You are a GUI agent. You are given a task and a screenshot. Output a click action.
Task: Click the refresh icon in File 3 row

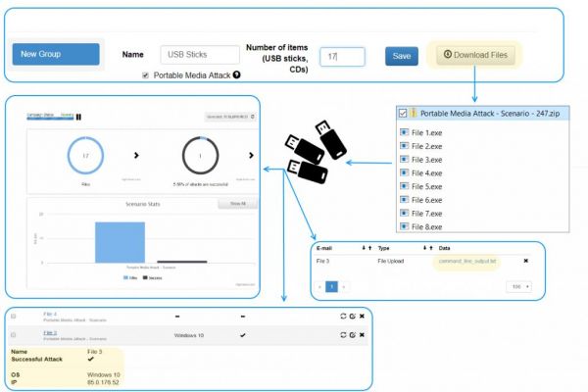[x=340, y=334]
